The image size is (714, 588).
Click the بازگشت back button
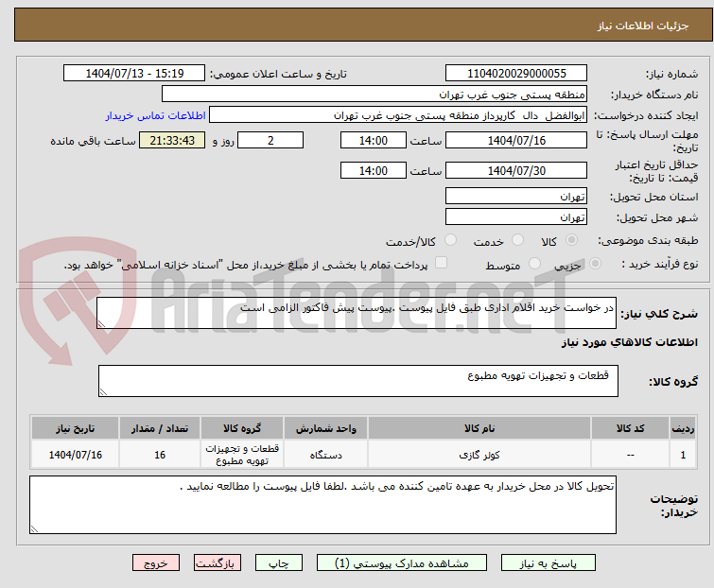218,563
